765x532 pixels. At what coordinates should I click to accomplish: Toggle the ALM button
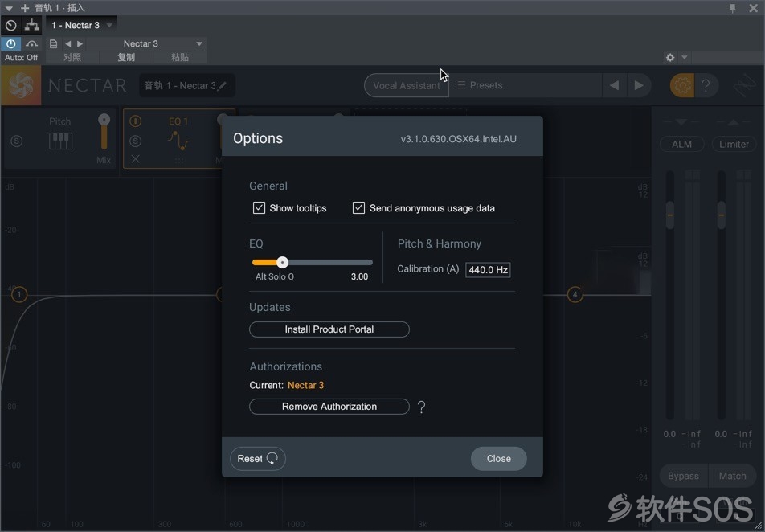coord(681,144)
